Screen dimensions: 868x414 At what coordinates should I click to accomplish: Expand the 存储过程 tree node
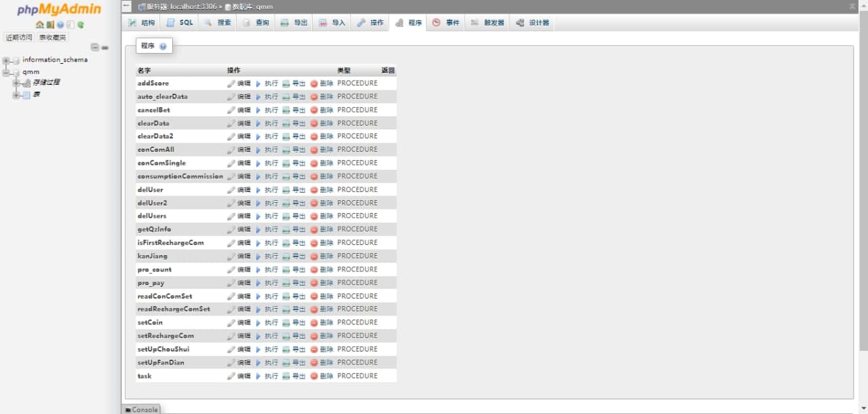pos(16,83)
